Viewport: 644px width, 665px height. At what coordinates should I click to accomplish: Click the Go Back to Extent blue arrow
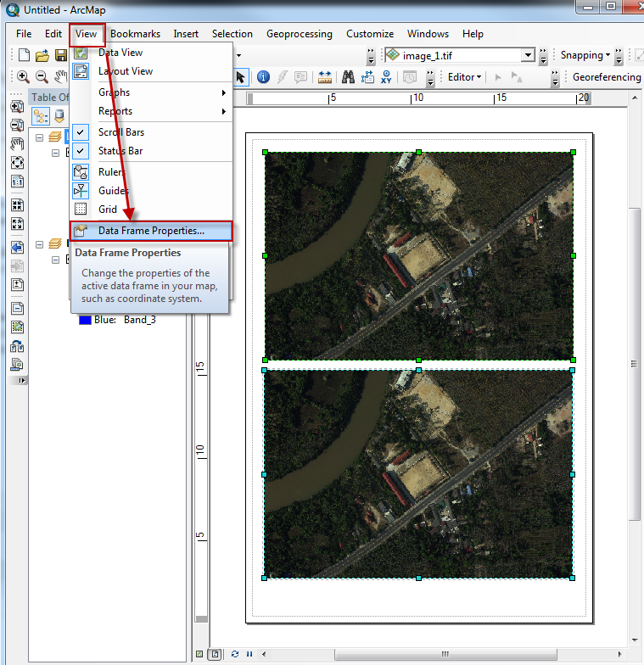tap(17, 248)
